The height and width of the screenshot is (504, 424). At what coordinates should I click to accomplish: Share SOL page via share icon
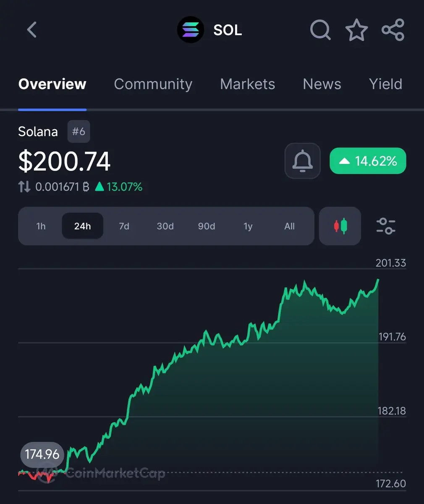click(x=393, y=30)
